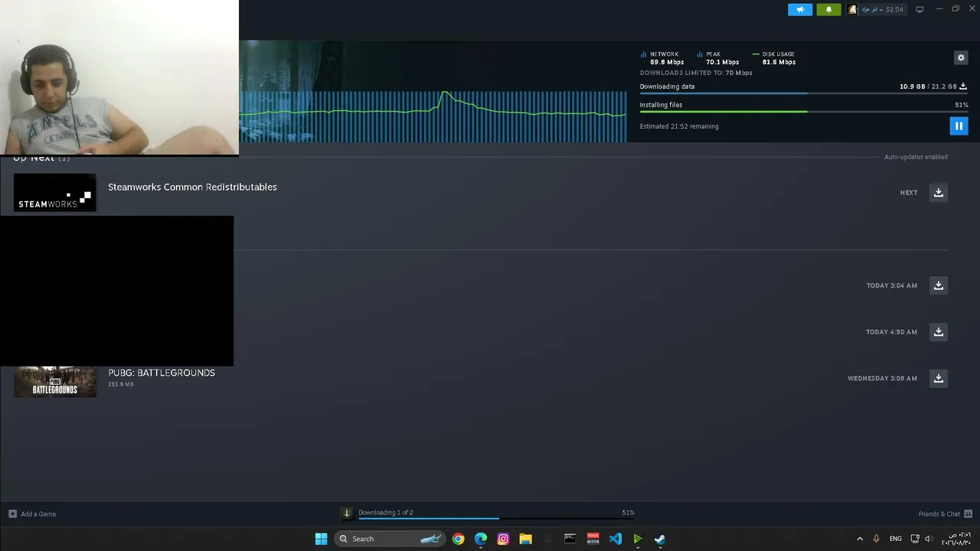Viewport: 980px width, 551px height.
Task: Open Microsoft Edge from the taskbar
Action: tap(481, 539)
